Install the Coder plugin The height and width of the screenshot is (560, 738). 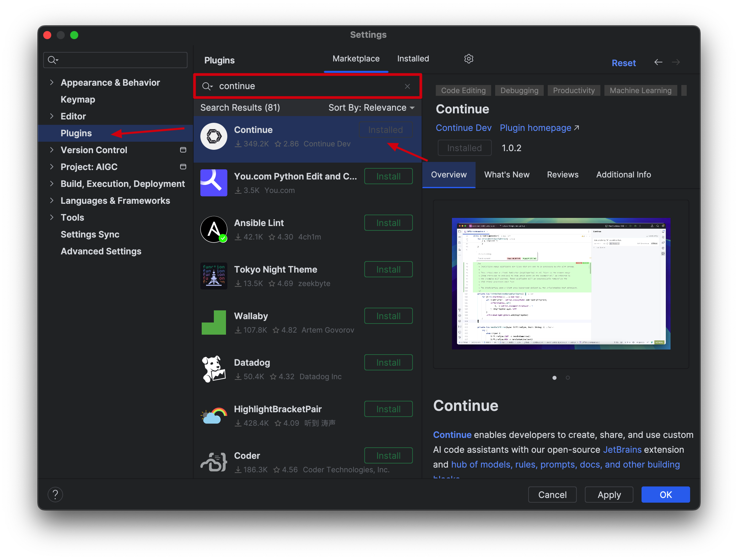(x=388, y=455)
